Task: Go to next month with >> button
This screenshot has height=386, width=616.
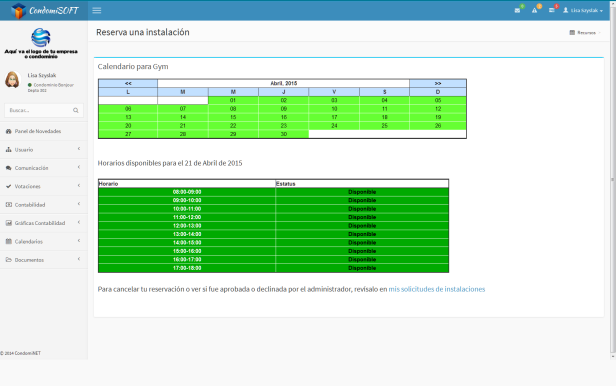Action: coord(438,83)
